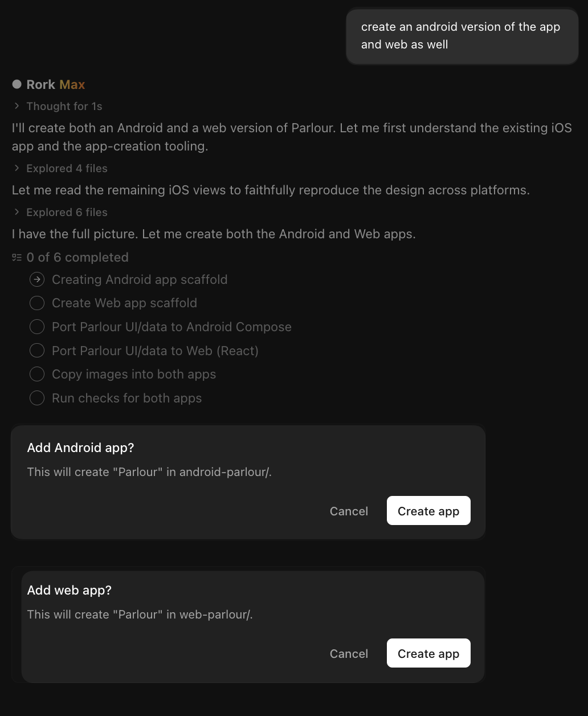Click the task checklist icon beside '0 of 6 completed'
The width and height of the screenshot is (588, 716).
click(x=17, y=258)
